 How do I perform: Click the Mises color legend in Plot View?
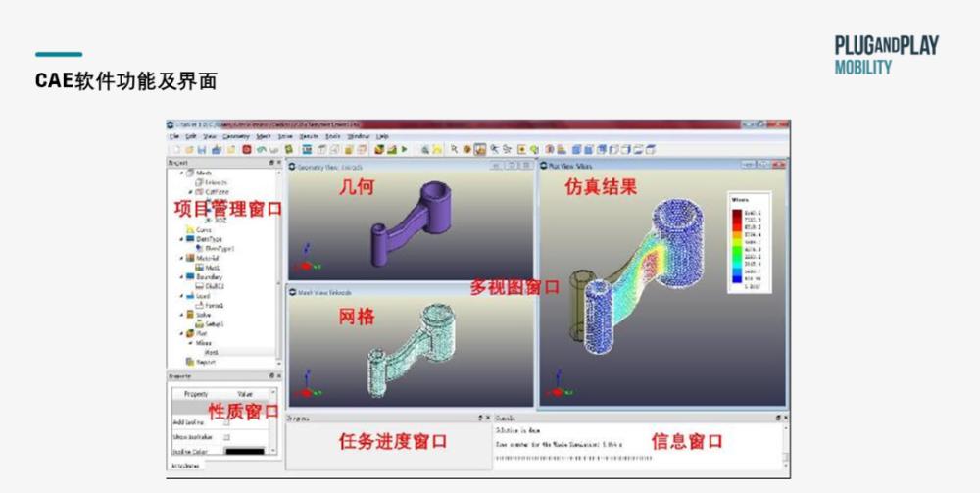click(x=748, y=242)
